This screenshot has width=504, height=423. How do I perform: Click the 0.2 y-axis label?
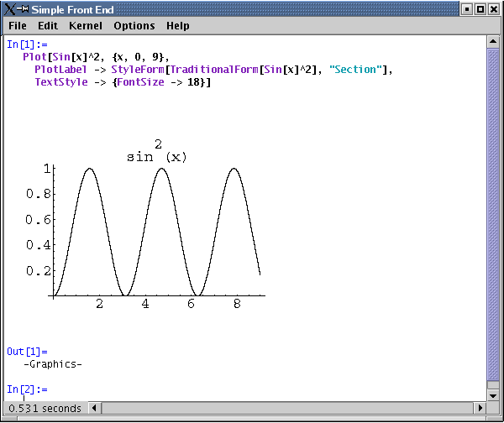pos(39,271)
